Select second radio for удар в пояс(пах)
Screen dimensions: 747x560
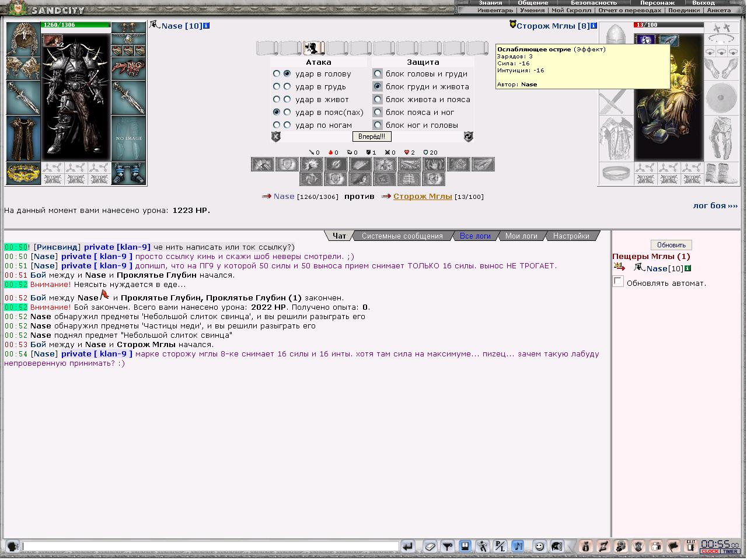(x=287, y=112)
